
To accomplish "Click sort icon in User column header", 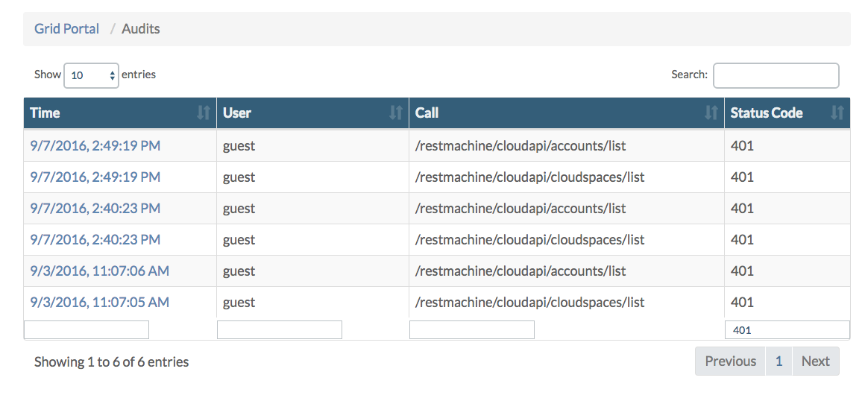I will 396,113.
